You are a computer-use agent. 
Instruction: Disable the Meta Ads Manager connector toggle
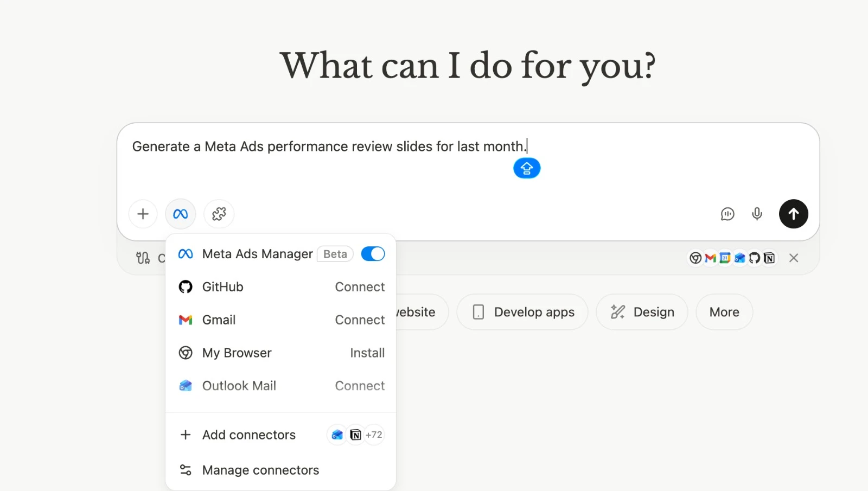click(x=373, y=253)
